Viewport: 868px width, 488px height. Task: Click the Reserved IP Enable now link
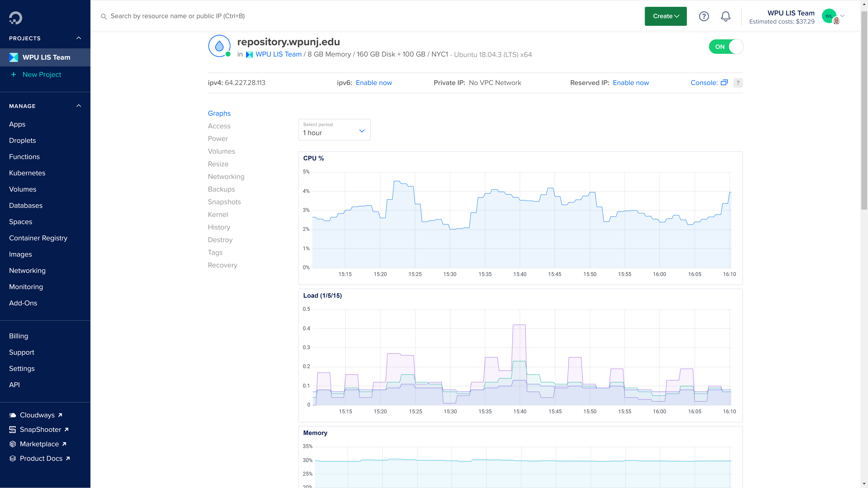630,83
